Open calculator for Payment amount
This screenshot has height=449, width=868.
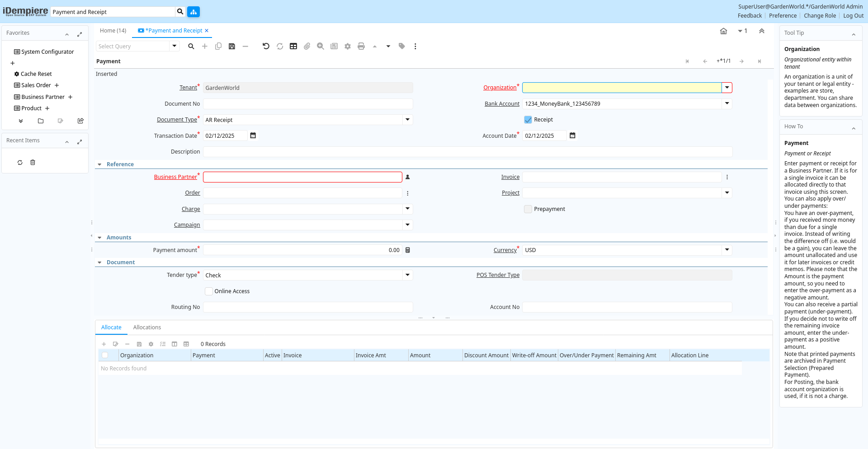pyautogui.click(x=408, y=250)
